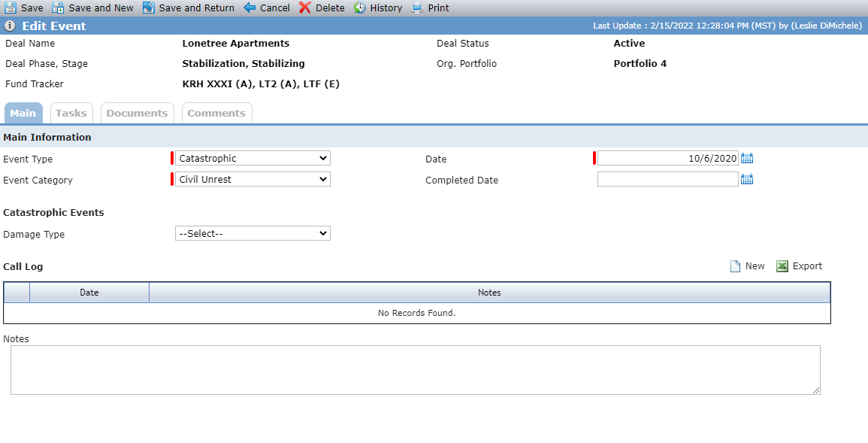This screenshot has width=868, height=443.
Task: Go to the Comments tab
Action: pyautogui.click(x=216, y=113)
